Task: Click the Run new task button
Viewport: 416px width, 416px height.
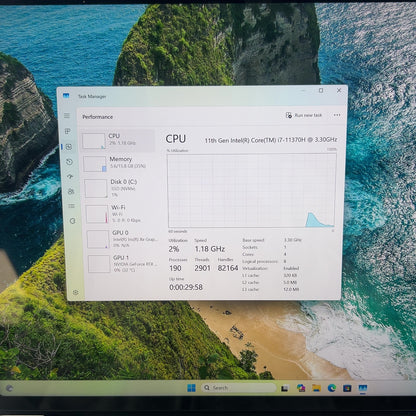Action: pos(304,115)
